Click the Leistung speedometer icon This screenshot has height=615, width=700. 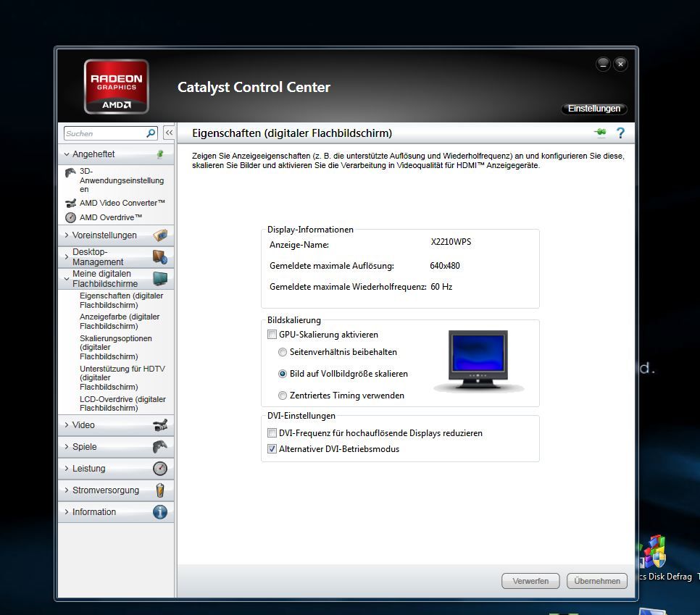click(160, 468)
